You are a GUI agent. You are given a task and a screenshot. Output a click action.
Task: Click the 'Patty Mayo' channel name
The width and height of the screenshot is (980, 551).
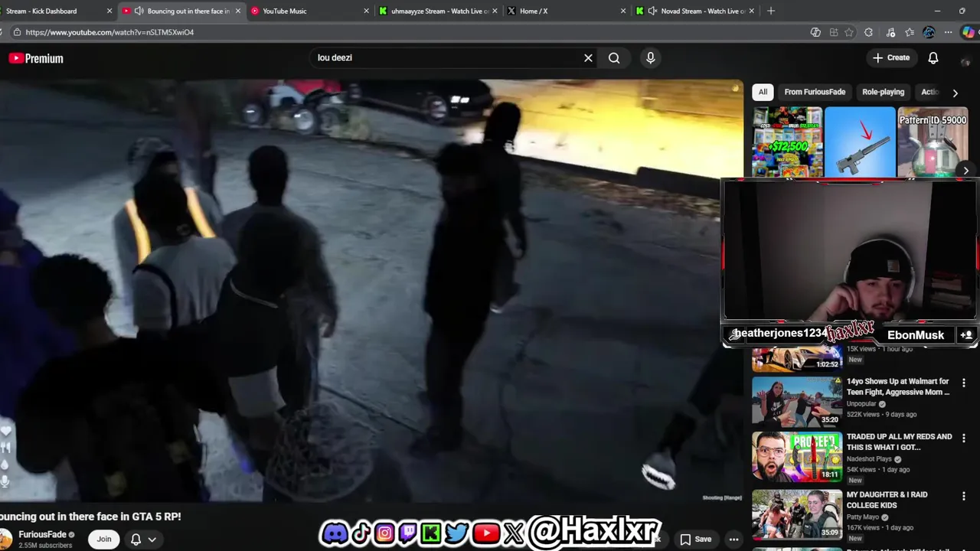(x=864, y=517)
